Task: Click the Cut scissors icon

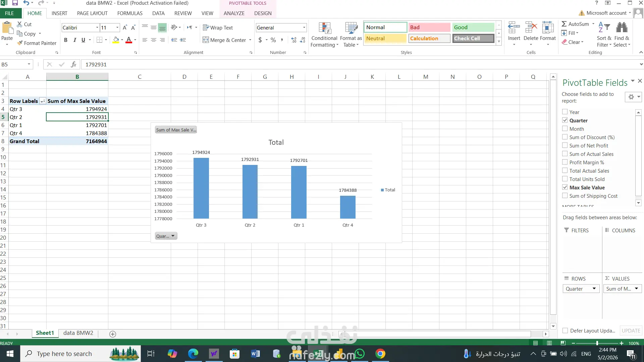Action: [19, 24]
